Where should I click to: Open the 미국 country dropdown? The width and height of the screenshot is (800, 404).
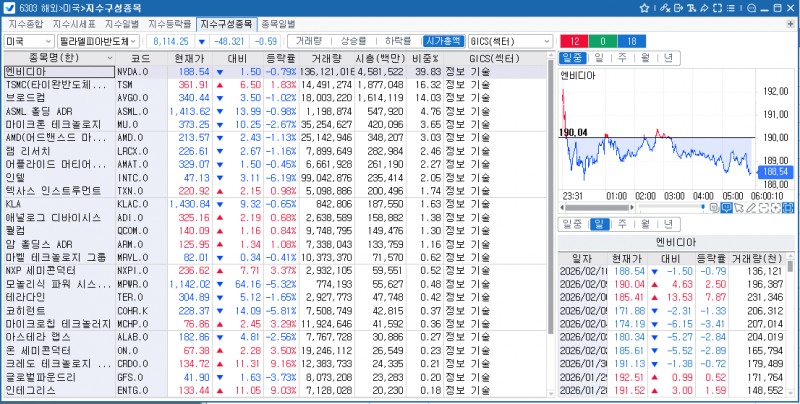29,41
